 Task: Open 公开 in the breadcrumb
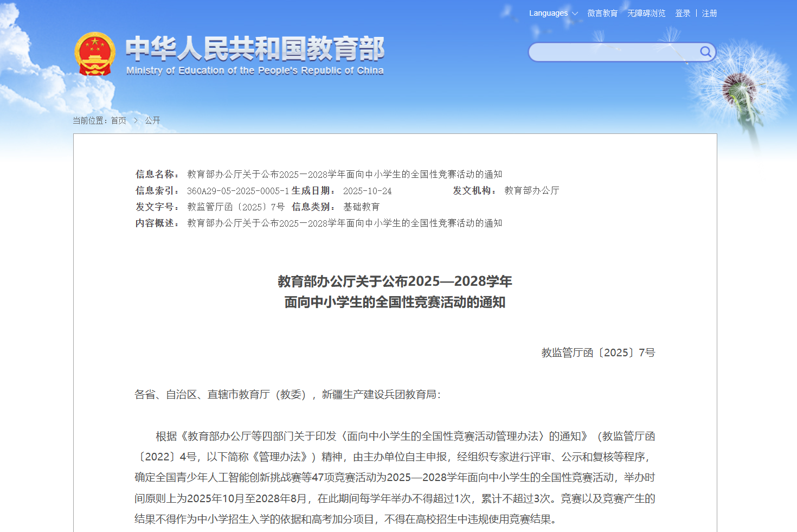[x=152, y=120]
